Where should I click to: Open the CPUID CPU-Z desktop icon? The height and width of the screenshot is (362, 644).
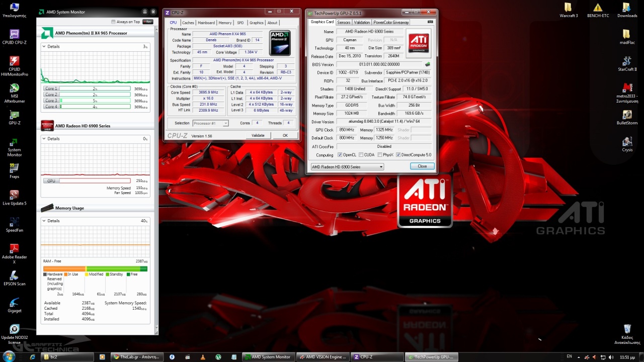pos(14,36)
